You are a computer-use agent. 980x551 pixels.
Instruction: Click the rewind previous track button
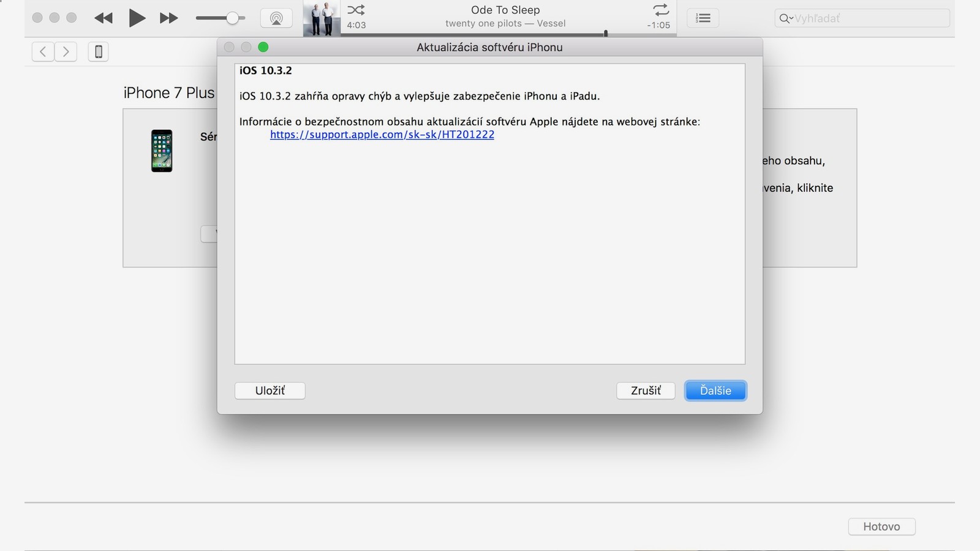(104, 18)
